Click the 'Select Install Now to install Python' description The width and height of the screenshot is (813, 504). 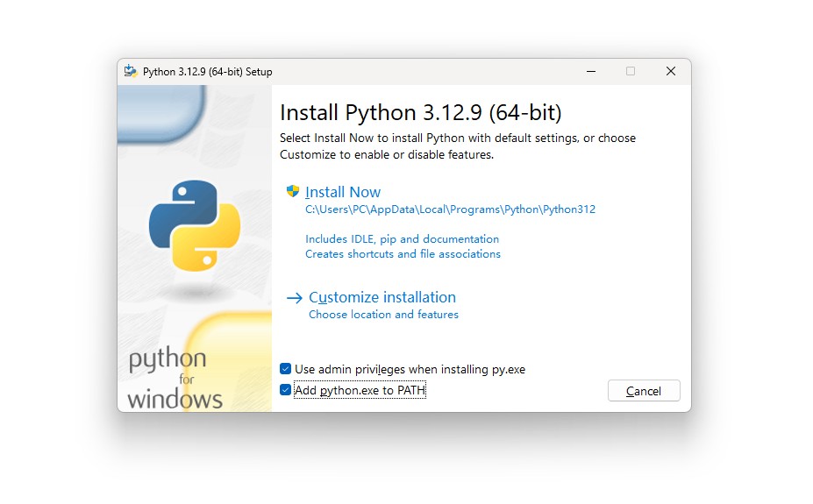457,146
